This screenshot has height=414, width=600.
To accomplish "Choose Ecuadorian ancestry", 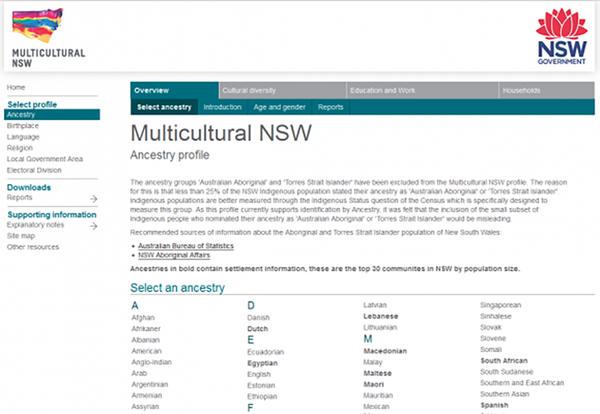I will tap(266, 352).
